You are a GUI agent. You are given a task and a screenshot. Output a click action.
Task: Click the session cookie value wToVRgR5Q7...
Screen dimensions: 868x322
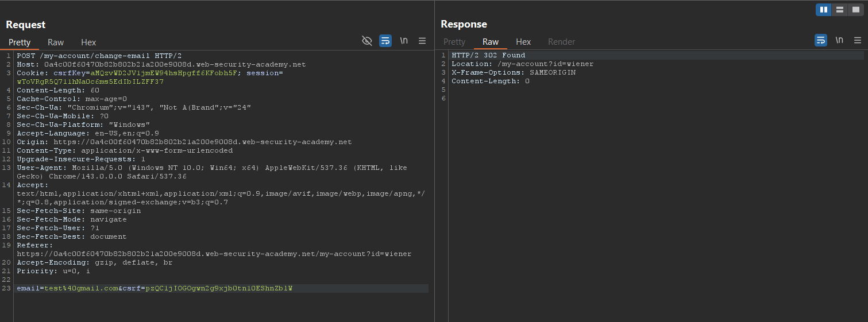[x=90, y=82]
